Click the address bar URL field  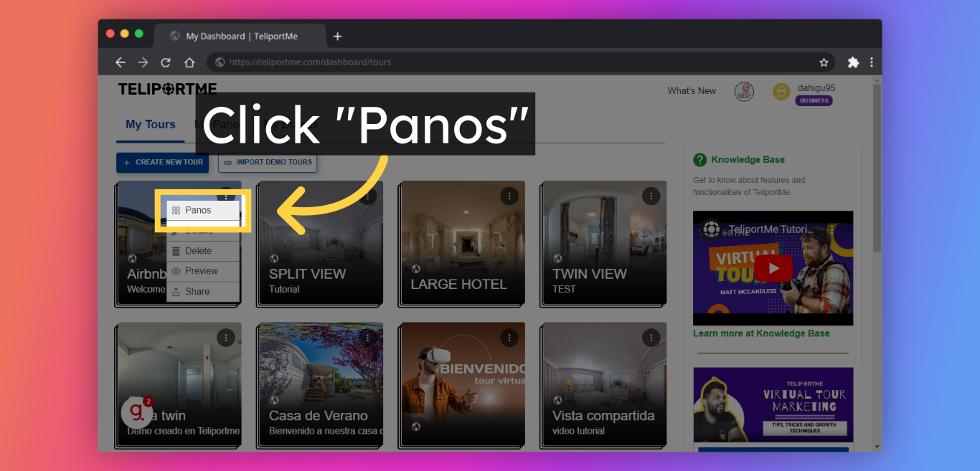[x=522, y=62]
